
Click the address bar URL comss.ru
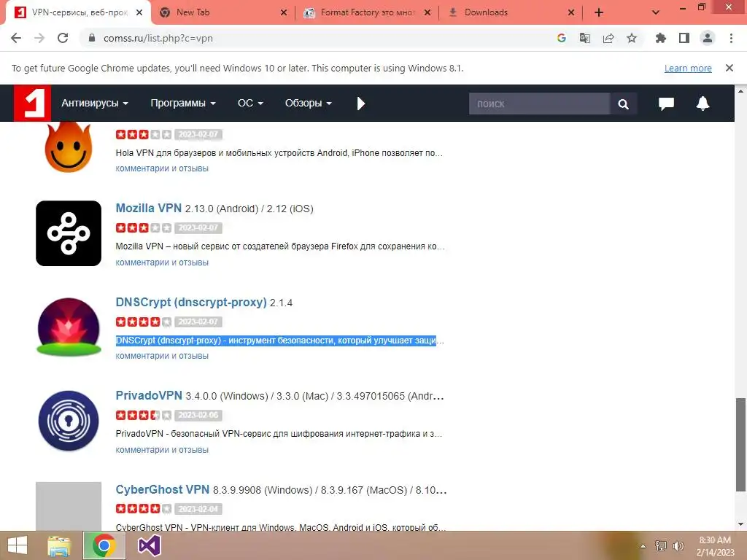coord(158,38)
